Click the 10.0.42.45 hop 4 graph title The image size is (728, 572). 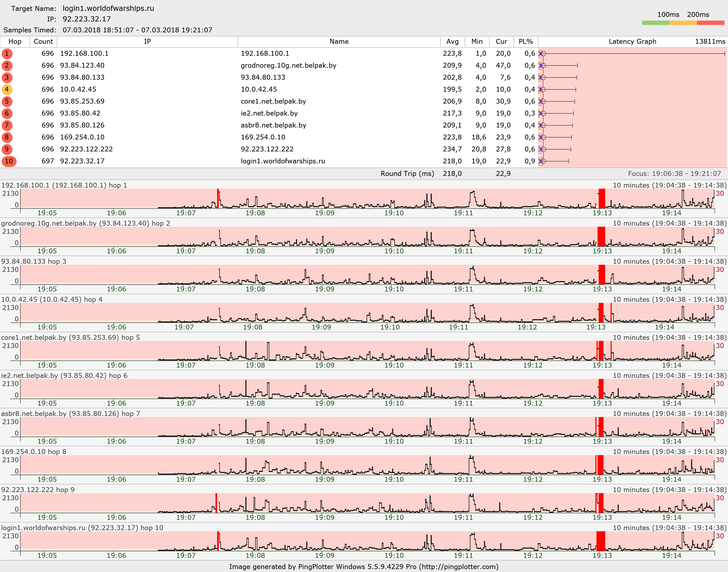tap(52, 300)
